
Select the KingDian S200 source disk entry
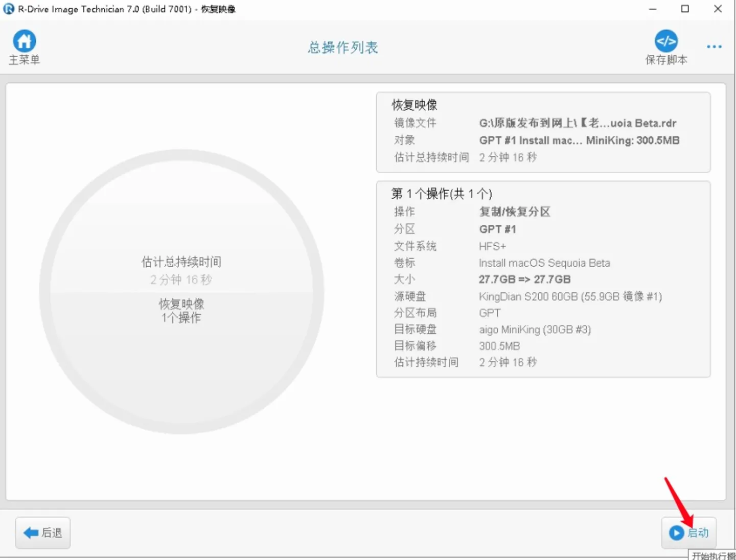pos(570,296)
